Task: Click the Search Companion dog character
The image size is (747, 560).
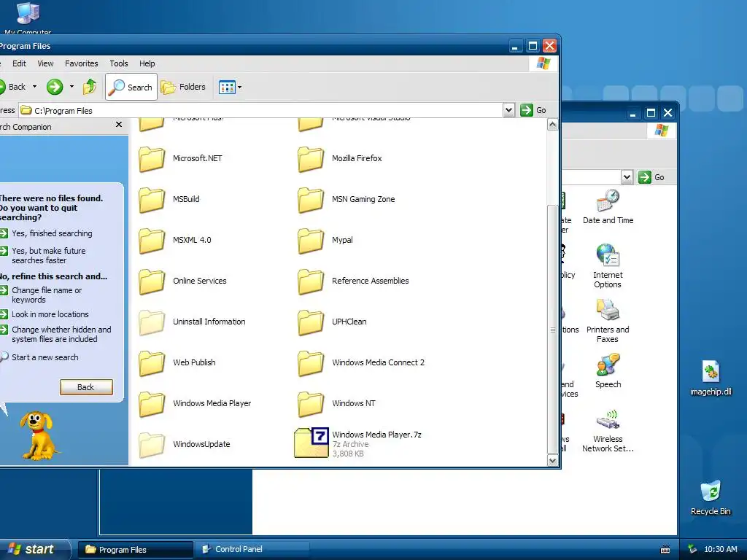Action: 38,435
